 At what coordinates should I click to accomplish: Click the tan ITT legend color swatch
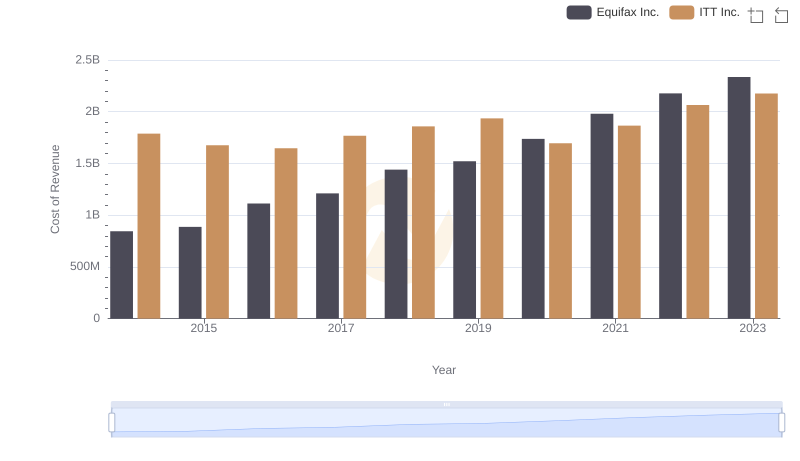coord(682,12)
